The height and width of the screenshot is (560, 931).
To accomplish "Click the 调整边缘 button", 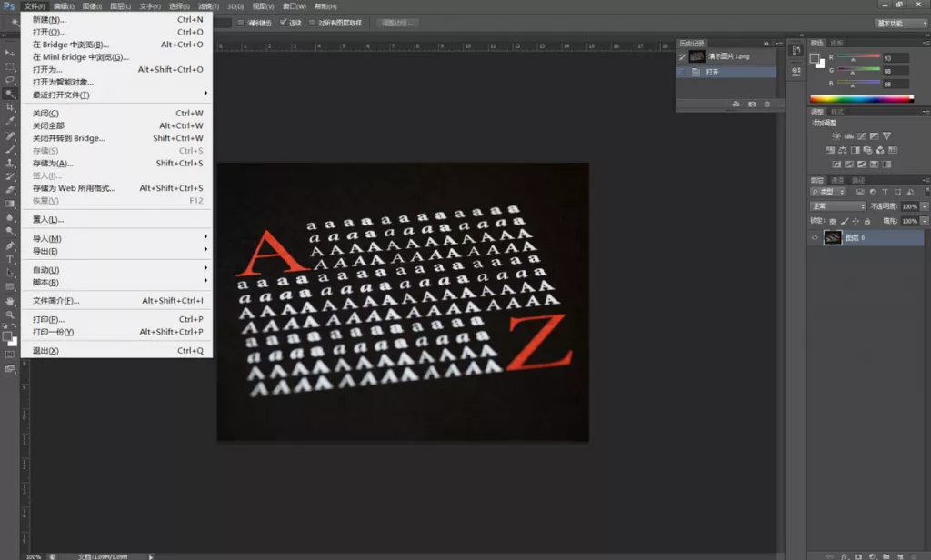I will click(398, 23).
